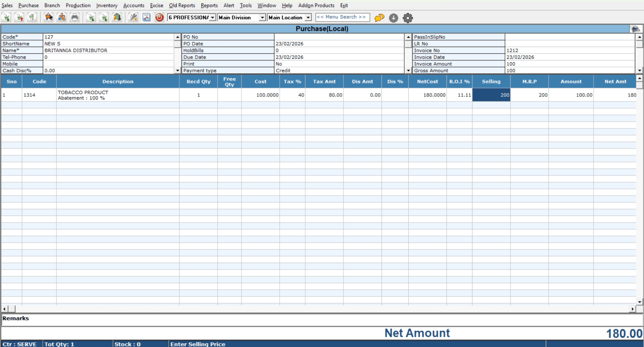Viewport: 644px width, 347px height.
Task: Open the Branch menu
Action: pos(52,5)
